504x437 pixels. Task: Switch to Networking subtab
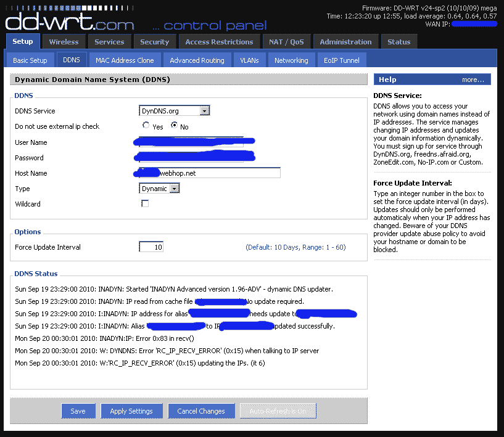click(x=291, y=60)
